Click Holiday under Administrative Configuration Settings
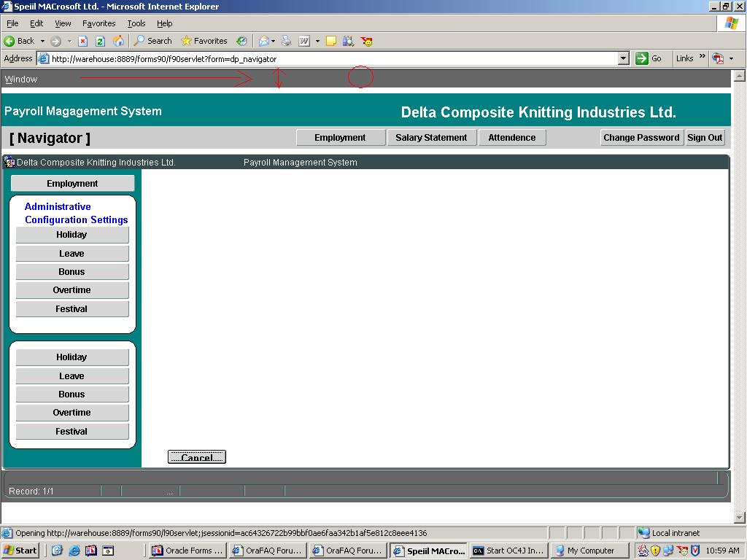The width and height of the screenshot is (747, 560). point(72,235)
